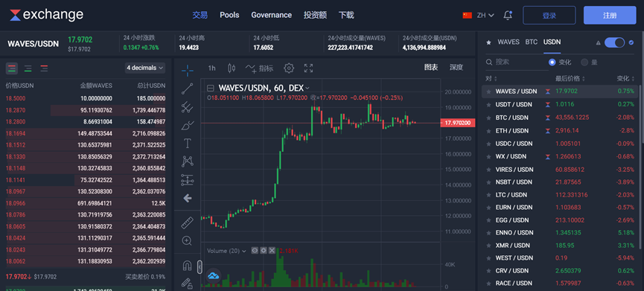Toggle the switch in the pairs panel
Viewport: 644px width, 291px height.
tap(614, 42)
